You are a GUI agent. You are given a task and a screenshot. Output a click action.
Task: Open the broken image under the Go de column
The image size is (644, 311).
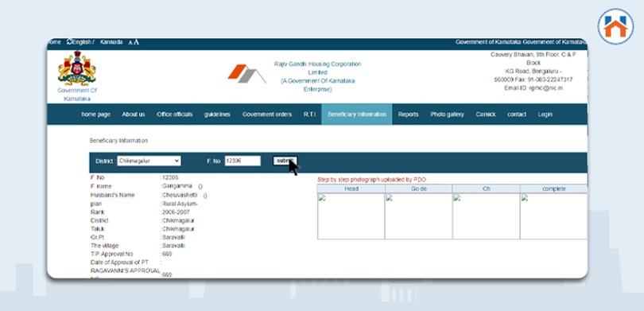coord(389,198)
